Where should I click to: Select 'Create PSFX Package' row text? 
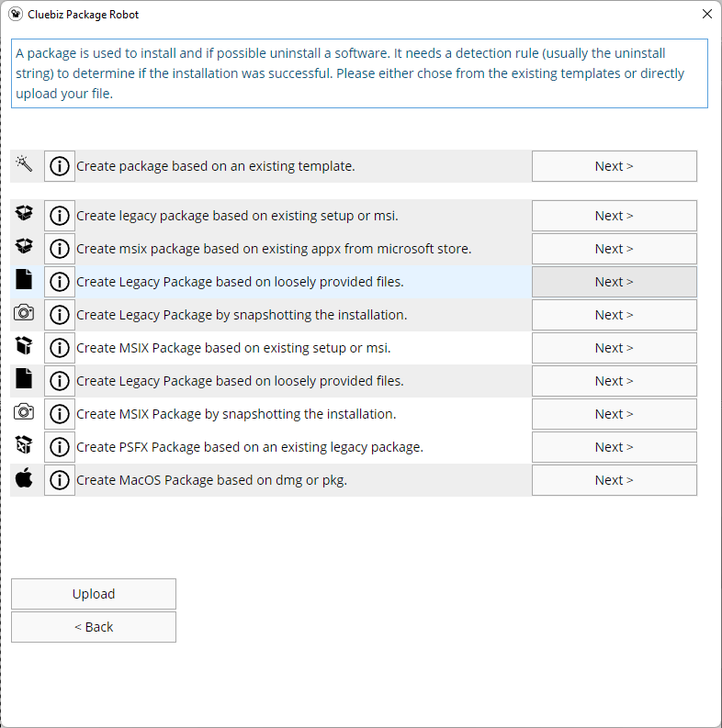pos(250,447)
